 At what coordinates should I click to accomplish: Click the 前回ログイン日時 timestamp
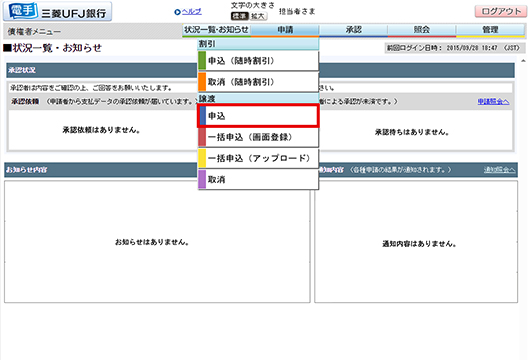[454, 48]
